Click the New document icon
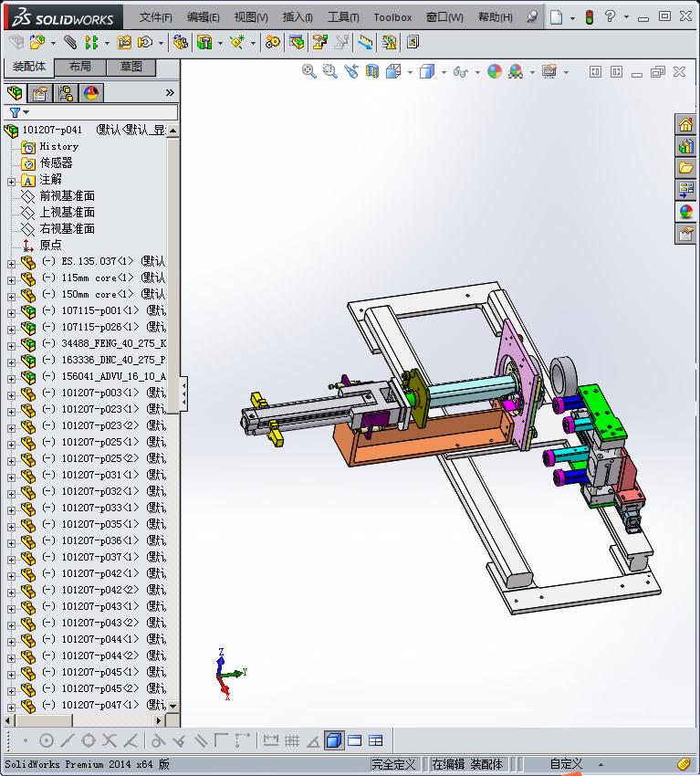Screen dimensions: 700x776 click(557, 17)
